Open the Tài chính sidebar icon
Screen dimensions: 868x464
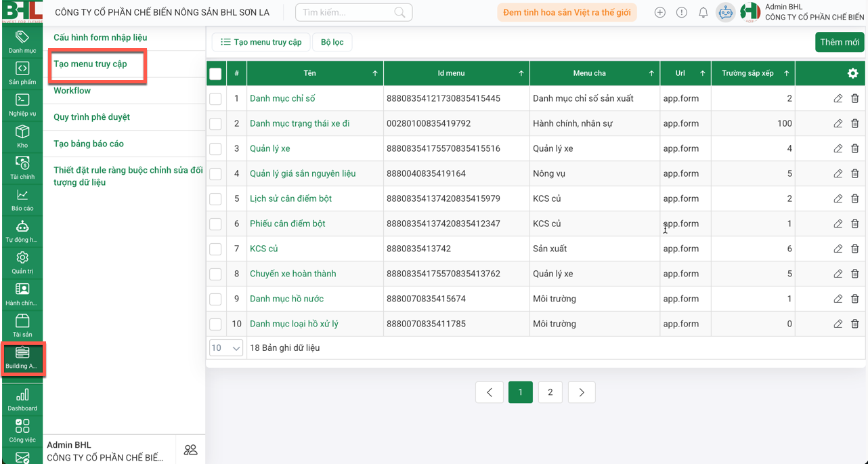[x=22, y=168]
